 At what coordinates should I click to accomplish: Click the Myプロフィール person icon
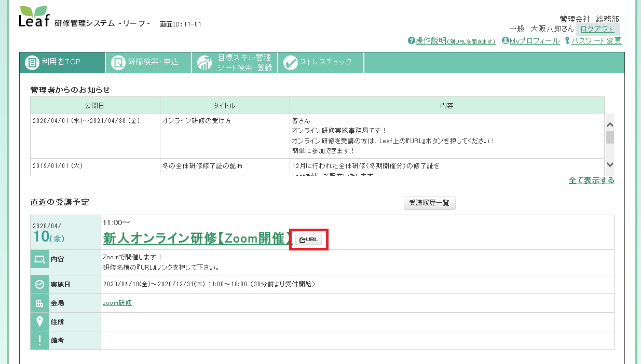(506, 40)
